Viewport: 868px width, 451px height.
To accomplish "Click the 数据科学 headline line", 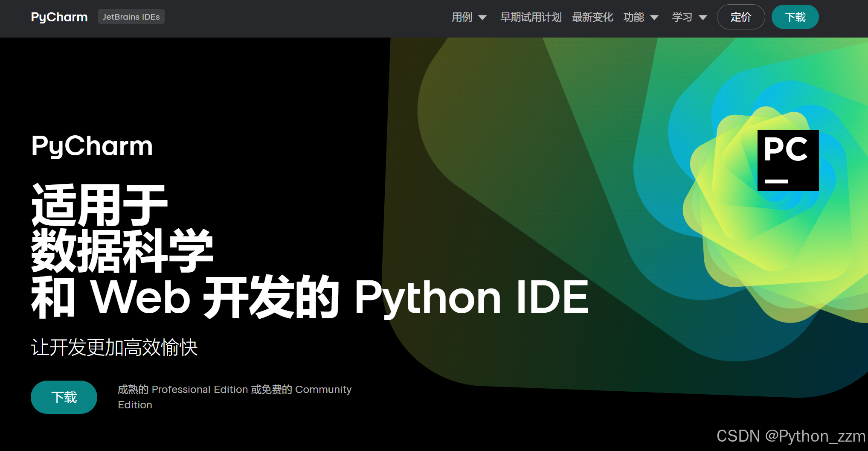I will (x=122, y=250).
